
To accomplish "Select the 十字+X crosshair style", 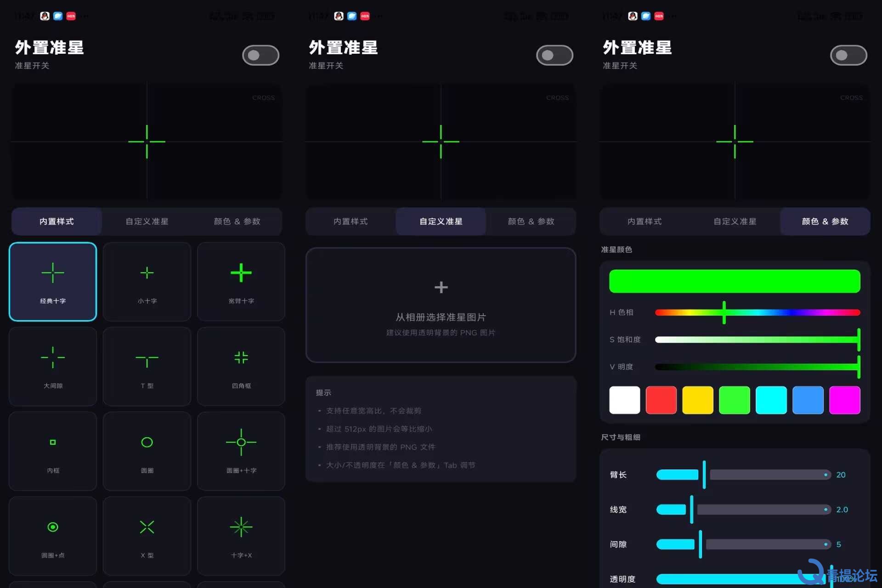I will click(241, 536).
